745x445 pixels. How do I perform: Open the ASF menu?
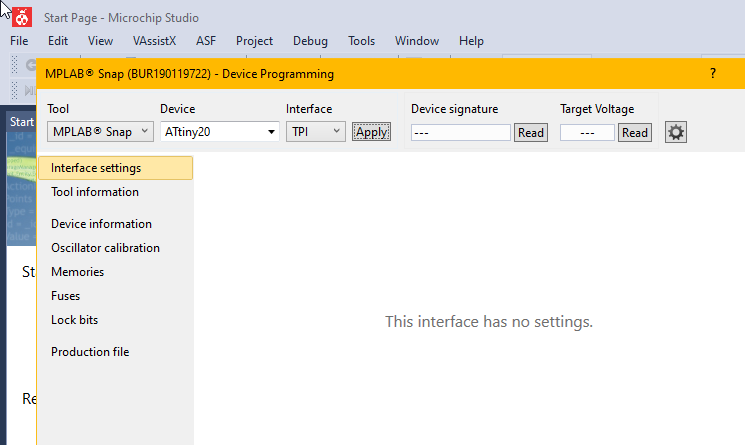(206, 41)
